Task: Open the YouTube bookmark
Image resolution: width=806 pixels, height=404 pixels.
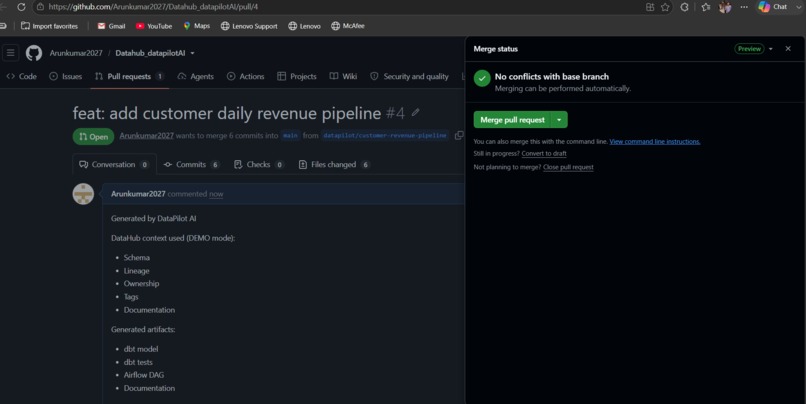Action: click(154, 26)
